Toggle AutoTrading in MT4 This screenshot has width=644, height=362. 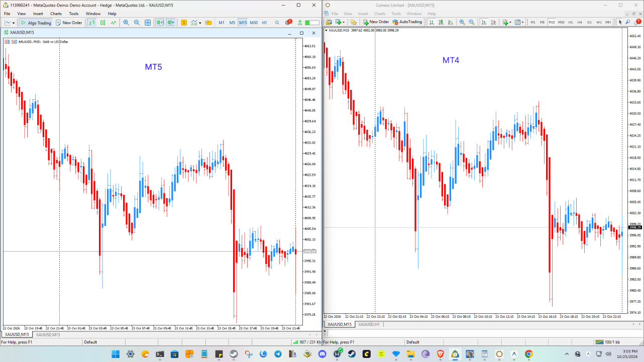tap(407, 22)
